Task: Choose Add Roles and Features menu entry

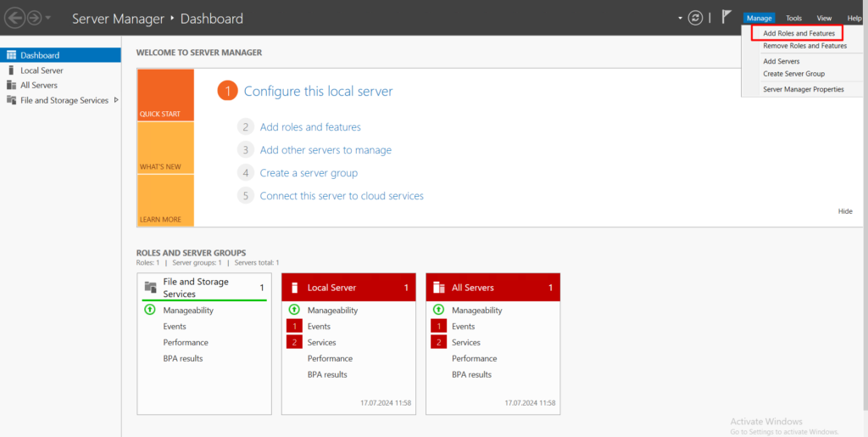Action: (798, 33)
